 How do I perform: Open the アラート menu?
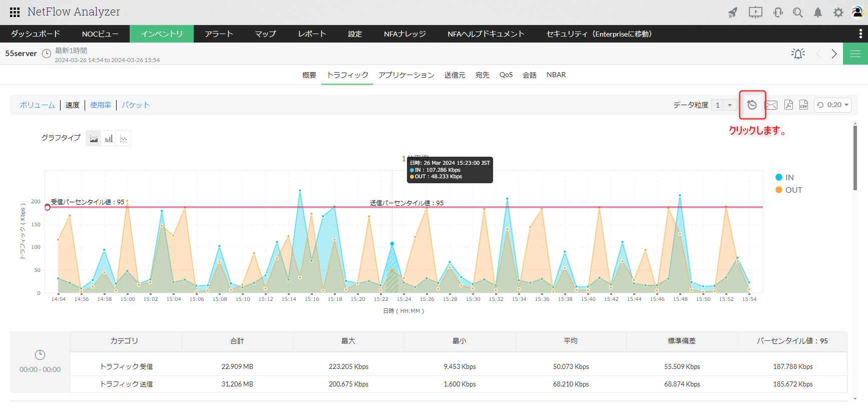[219, 34]
